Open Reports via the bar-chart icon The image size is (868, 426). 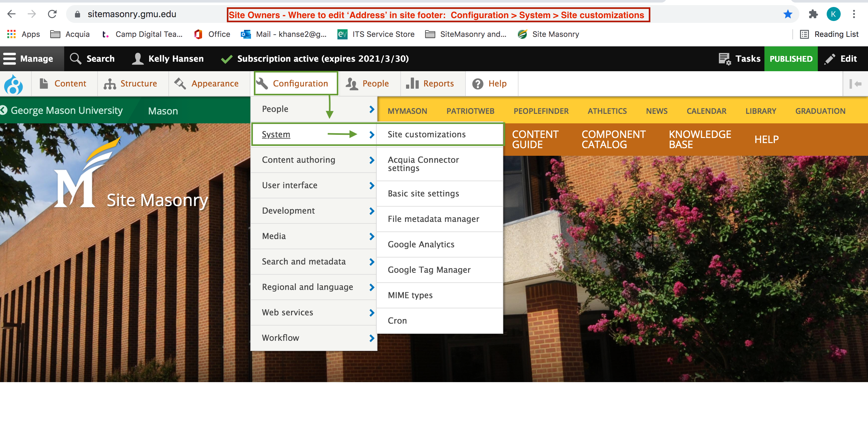tap(412, 83)
